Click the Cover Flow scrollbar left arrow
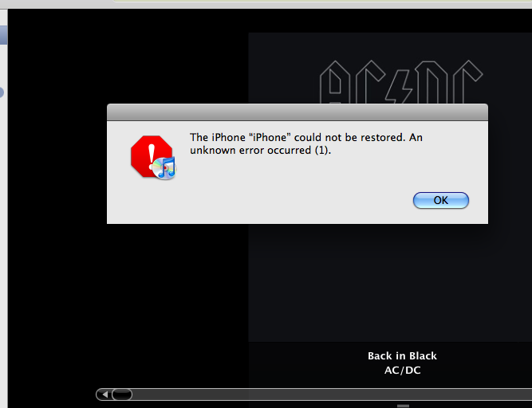The image size is (532, 408). point(104,394)
